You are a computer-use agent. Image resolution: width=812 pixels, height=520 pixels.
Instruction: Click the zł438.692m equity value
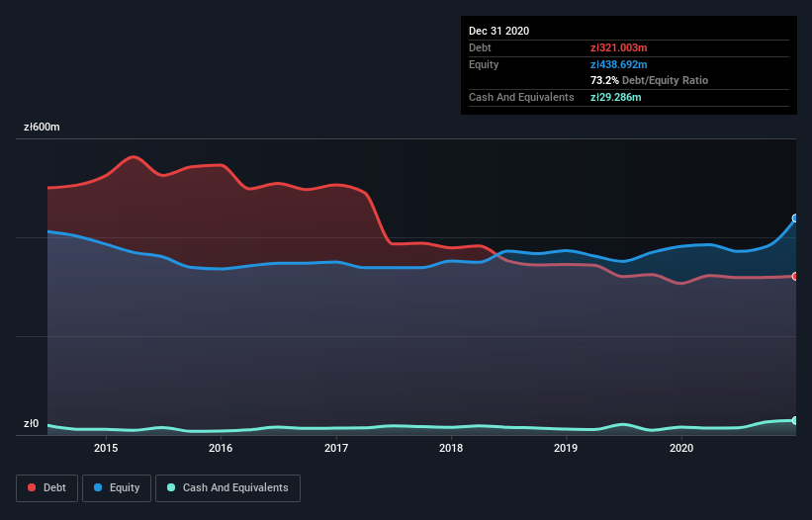coord(619,64)
